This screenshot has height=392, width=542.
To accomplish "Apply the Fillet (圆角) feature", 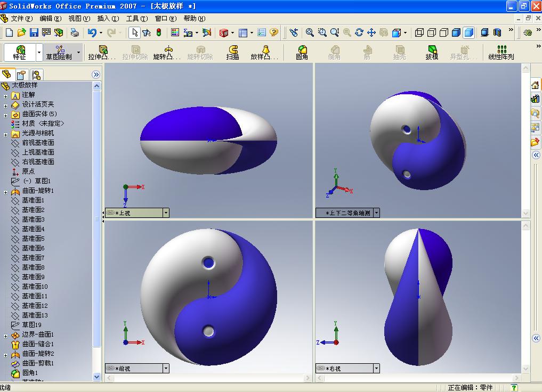I will coord(302,53).
